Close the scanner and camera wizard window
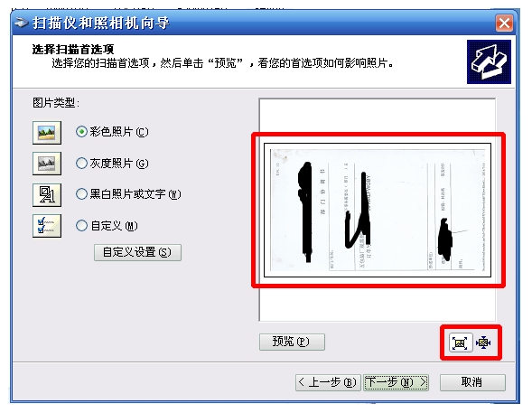This screenshot has width=532, height=413. coord(504,23)
